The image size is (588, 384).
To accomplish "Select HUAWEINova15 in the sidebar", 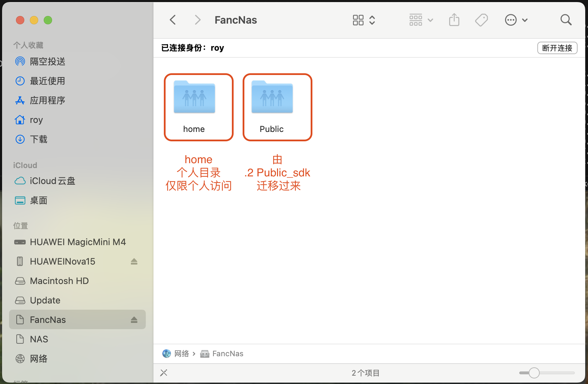I will coord(77,261).
